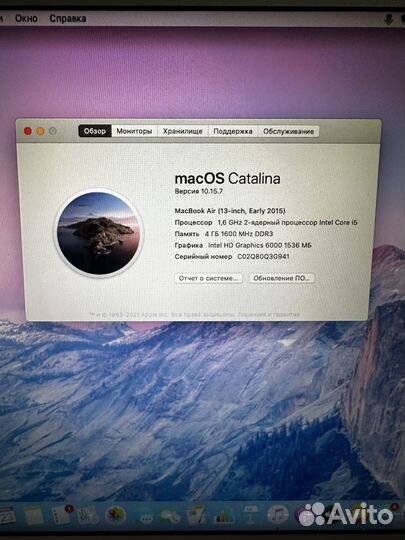Click the Intel HD Graphics 6000 value
This screenshot has height=540, width=405.
pyautogui.click(x=260, y=245)
